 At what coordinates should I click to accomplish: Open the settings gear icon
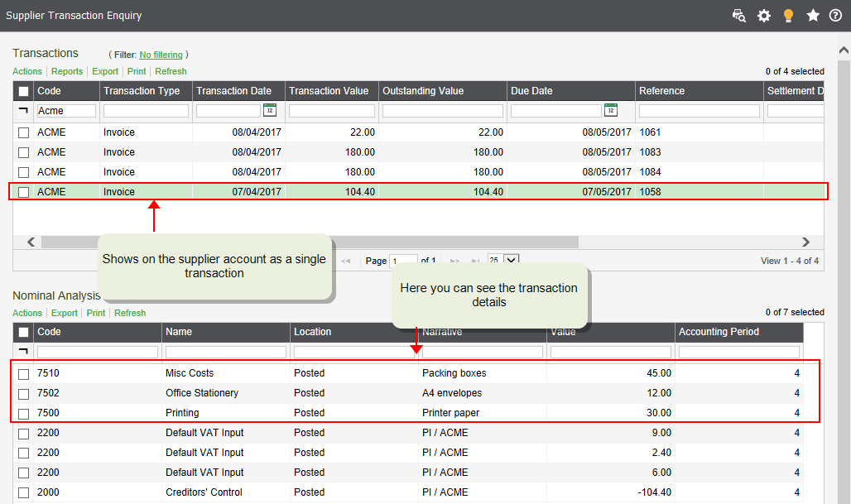tap(763, 15)
